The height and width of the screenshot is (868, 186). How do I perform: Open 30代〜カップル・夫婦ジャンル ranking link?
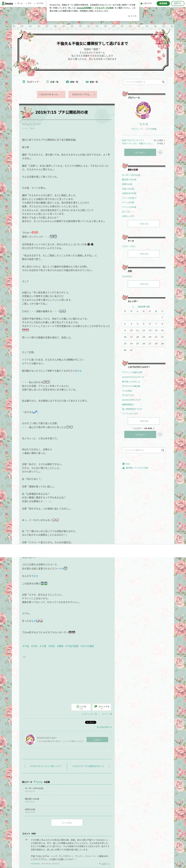pos(137,144)
